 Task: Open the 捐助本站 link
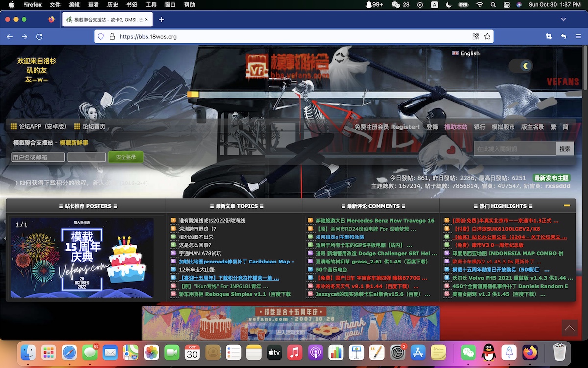[456, 127]
